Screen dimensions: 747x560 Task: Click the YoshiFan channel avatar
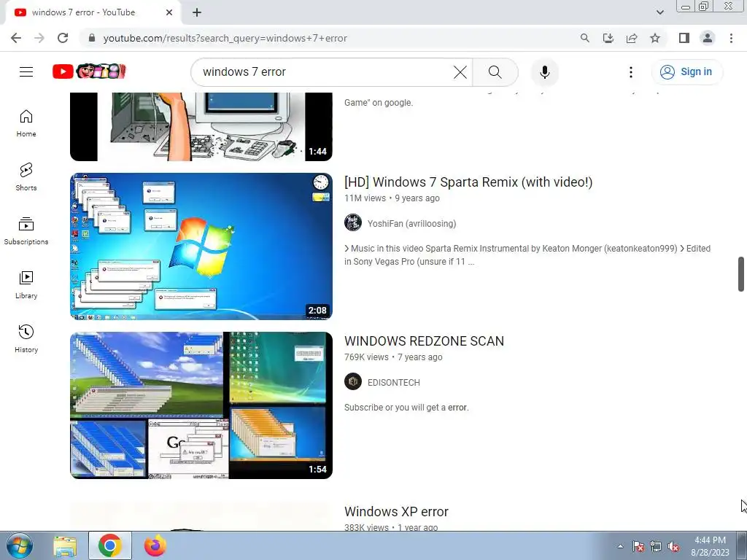[353, 223]
